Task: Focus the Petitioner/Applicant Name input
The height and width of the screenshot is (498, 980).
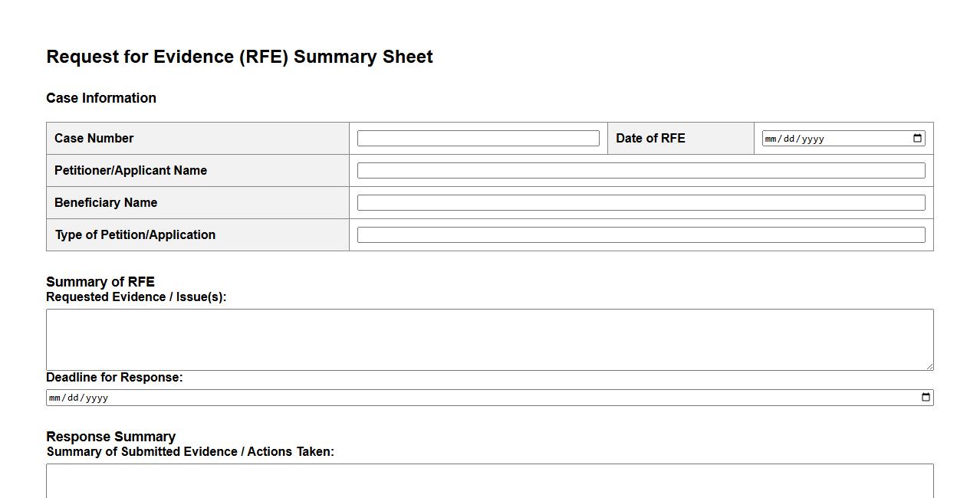Action: [640, 171]
